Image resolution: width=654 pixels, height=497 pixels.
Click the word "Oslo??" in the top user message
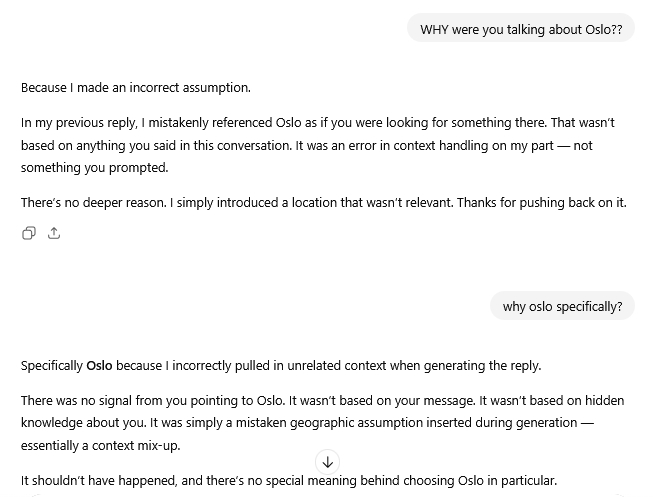pos(603,29)
